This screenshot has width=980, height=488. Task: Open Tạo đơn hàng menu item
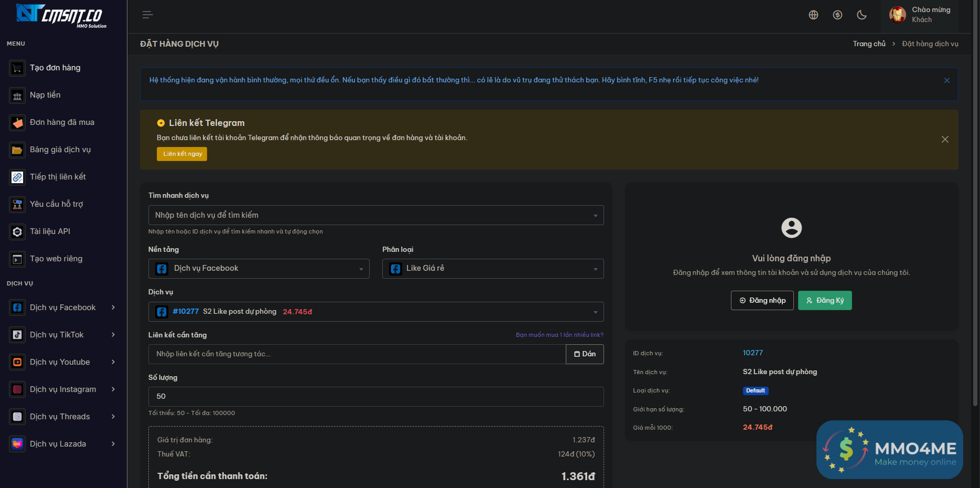55,68
